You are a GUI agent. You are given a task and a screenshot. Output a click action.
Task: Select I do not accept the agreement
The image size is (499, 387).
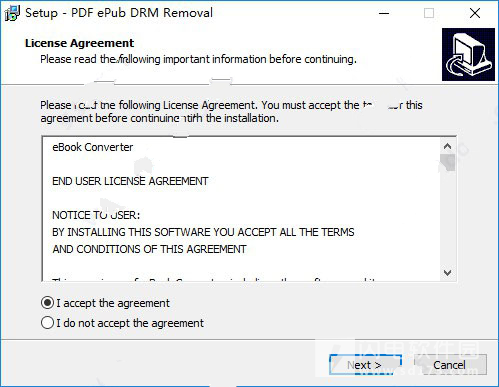pos(122,323)
